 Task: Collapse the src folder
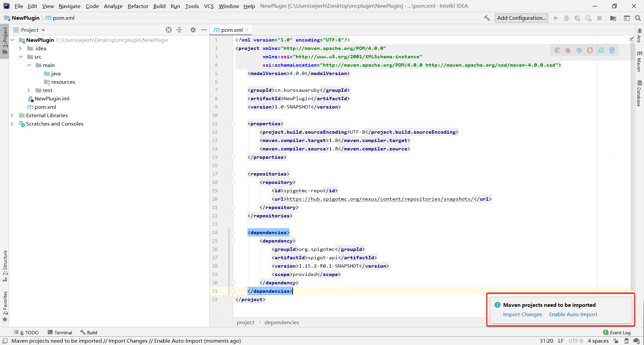tap(21, 57)
